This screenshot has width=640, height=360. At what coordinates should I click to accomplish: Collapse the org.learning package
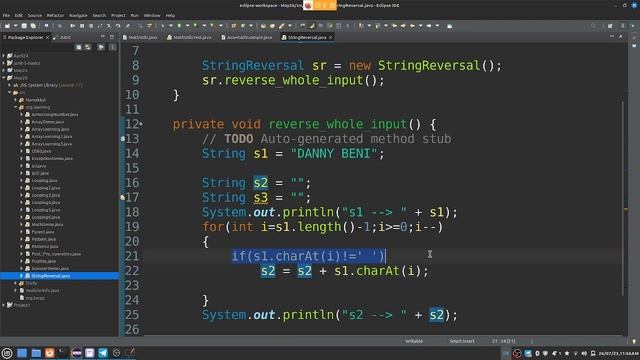tap(16, 107)
